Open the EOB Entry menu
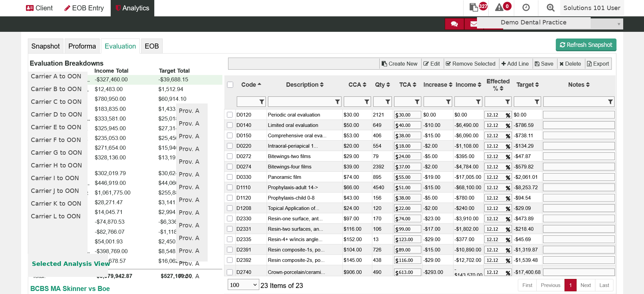Image resolution: width=644 pixels, height=294 pixels. pos(84,8)
